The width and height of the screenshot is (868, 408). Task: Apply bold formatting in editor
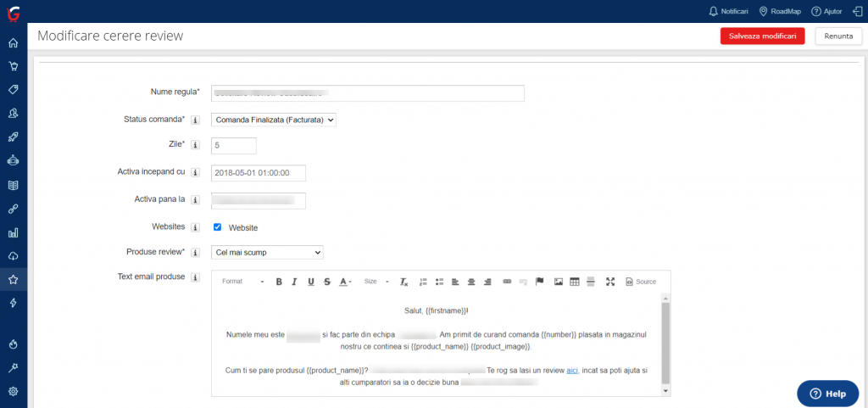click(279, 282)
